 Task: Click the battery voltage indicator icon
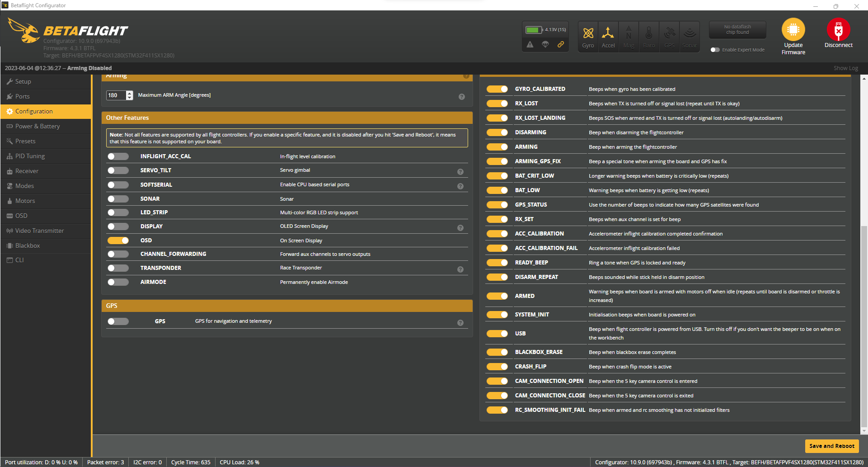(x=533, y=30)
